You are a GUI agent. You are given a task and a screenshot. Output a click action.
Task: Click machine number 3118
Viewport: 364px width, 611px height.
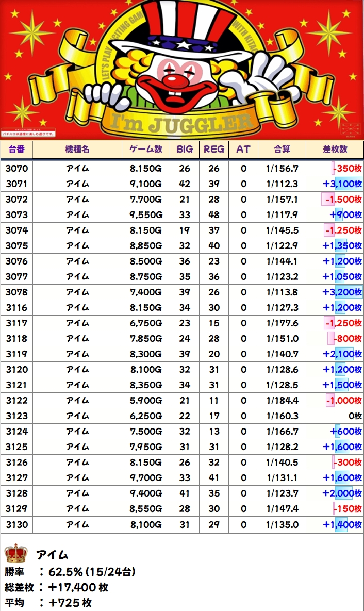pyautogui.click(x=17, y=339)
